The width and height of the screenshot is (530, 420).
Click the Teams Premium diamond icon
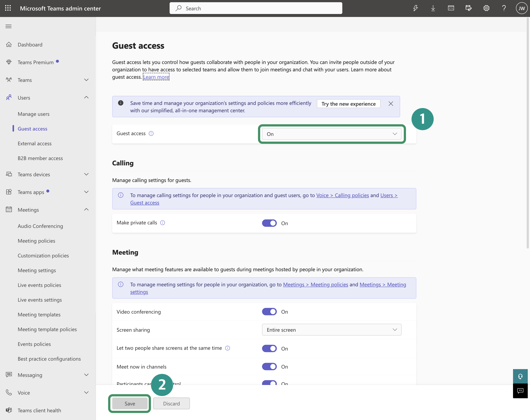(x=9, y=62)
